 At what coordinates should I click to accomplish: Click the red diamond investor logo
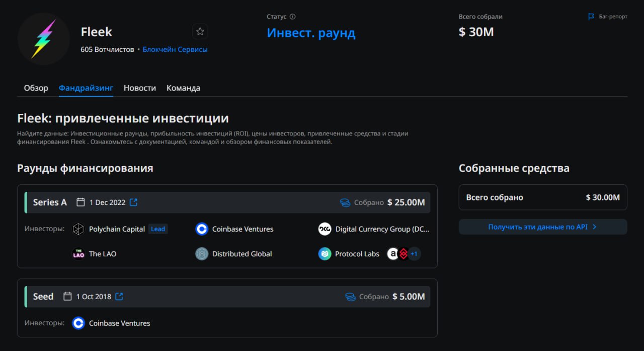point(403,254)
